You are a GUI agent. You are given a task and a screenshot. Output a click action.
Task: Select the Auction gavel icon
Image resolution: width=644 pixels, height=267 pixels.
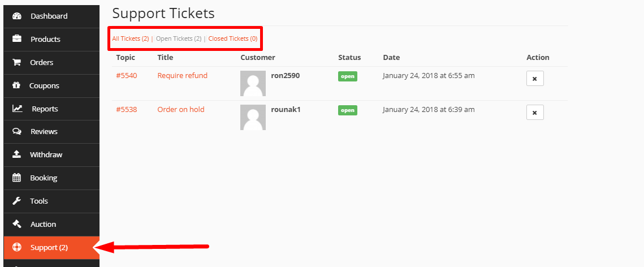click(x=16, y=224)
